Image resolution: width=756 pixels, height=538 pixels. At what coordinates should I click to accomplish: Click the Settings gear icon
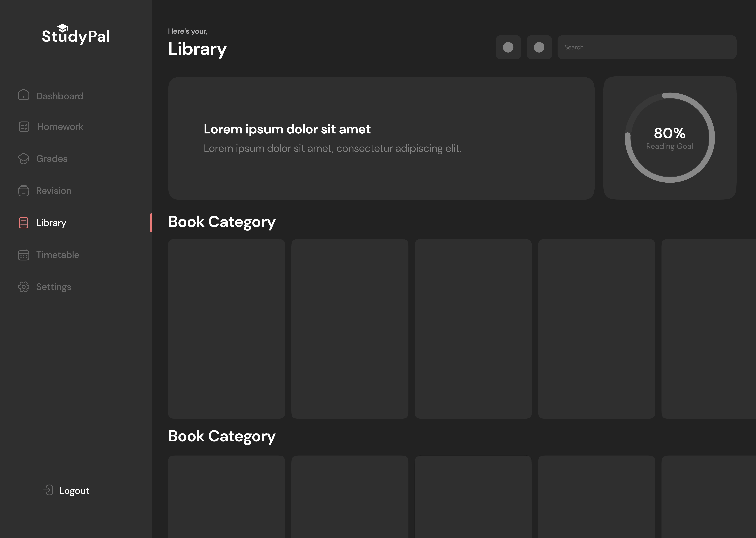pyautogui.click(x=23, y=287)
